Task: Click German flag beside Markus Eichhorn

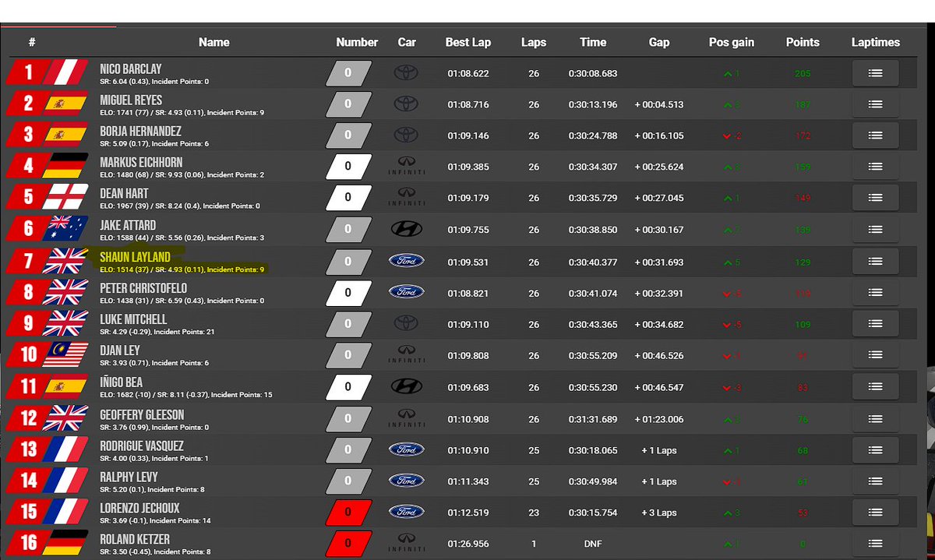Action: tap(65, 167)
